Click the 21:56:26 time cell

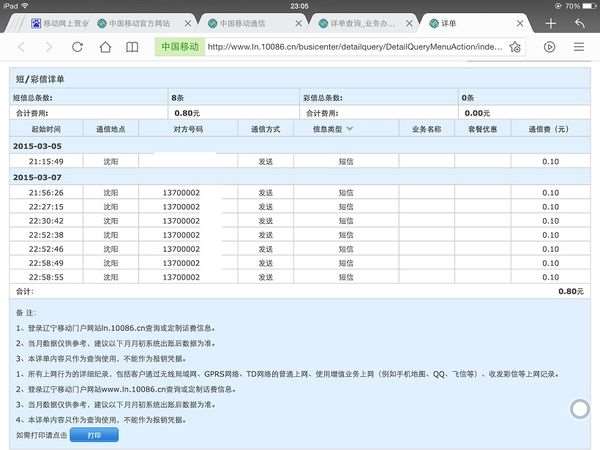pos(46,193)
